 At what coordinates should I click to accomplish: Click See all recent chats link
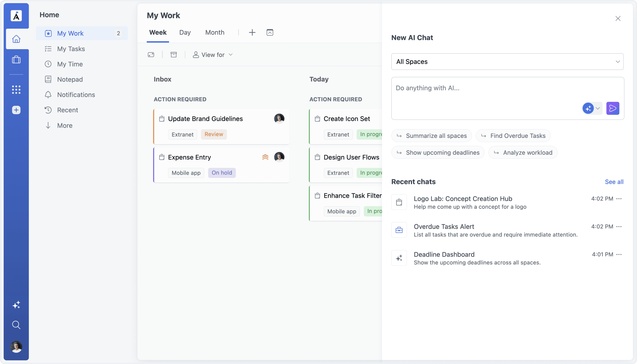614,182
